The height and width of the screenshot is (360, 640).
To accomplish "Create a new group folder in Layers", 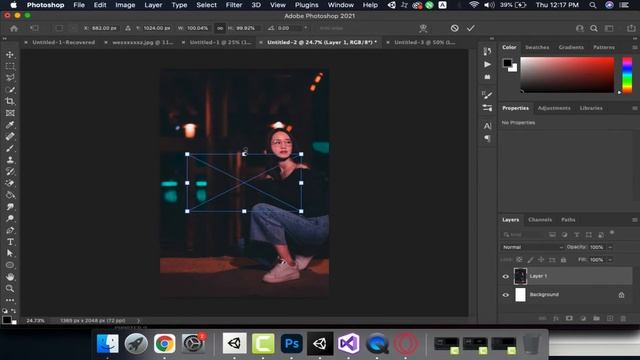I will [x=596, y=318].
